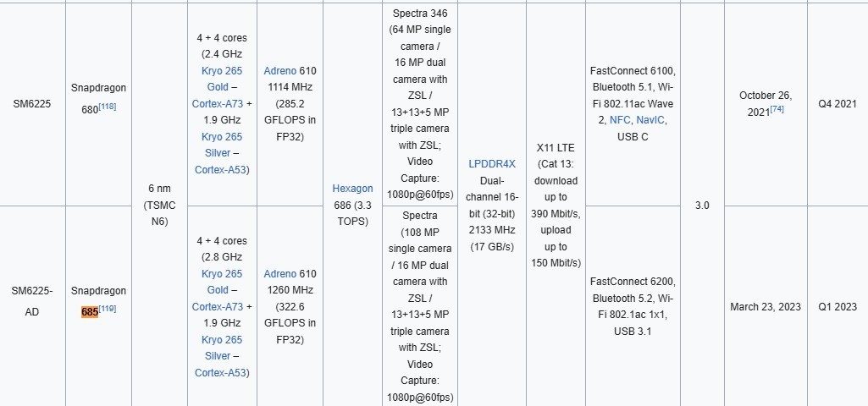Open citation 119 beside Snapdragon 685

[x=108, y=309]
